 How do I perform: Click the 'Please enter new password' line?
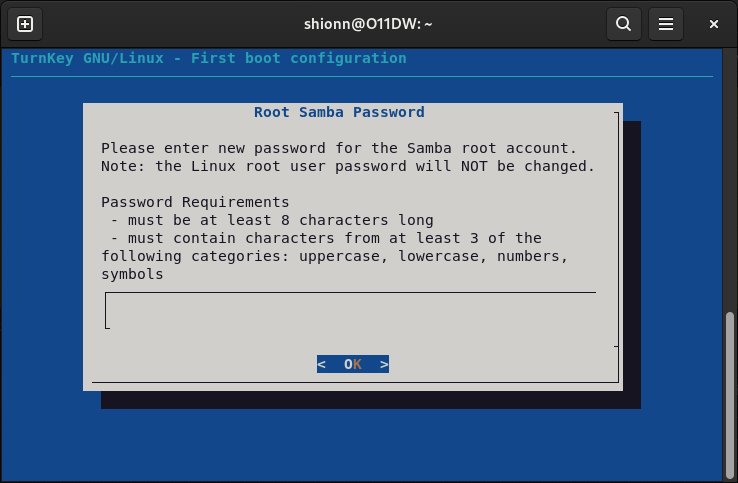pos(339,148)
